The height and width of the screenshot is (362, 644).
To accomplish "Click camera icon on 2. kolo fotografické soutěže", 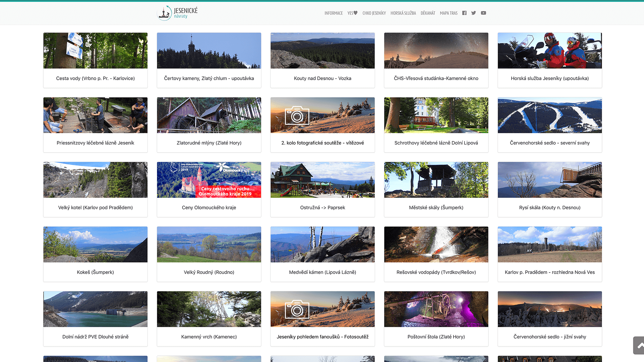I will point(297,115).
